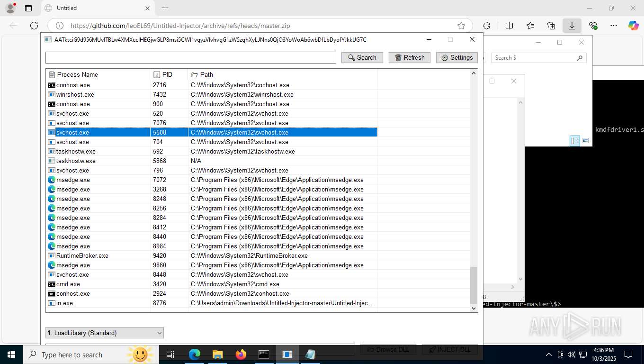Screen dimensions: 644x364
Task: Focus the process search text box
Action: coord(191,57)
